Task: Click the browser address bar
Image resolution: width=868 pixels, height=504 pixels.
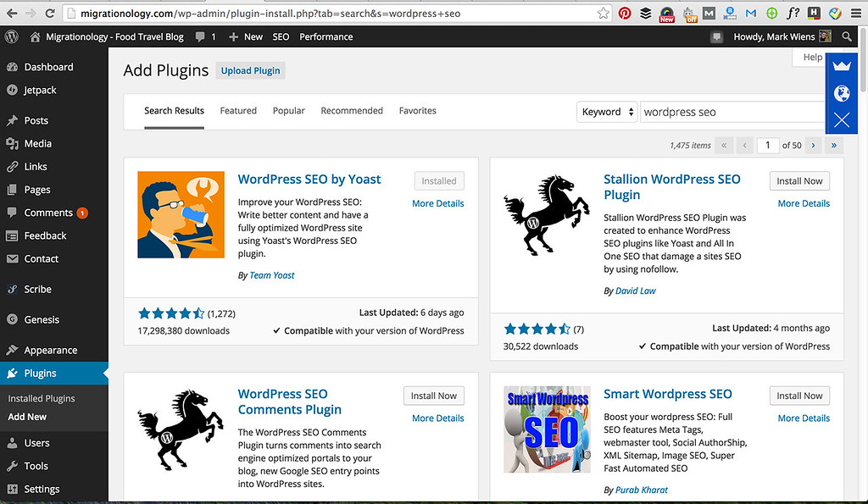Action: tap(337, 14)
